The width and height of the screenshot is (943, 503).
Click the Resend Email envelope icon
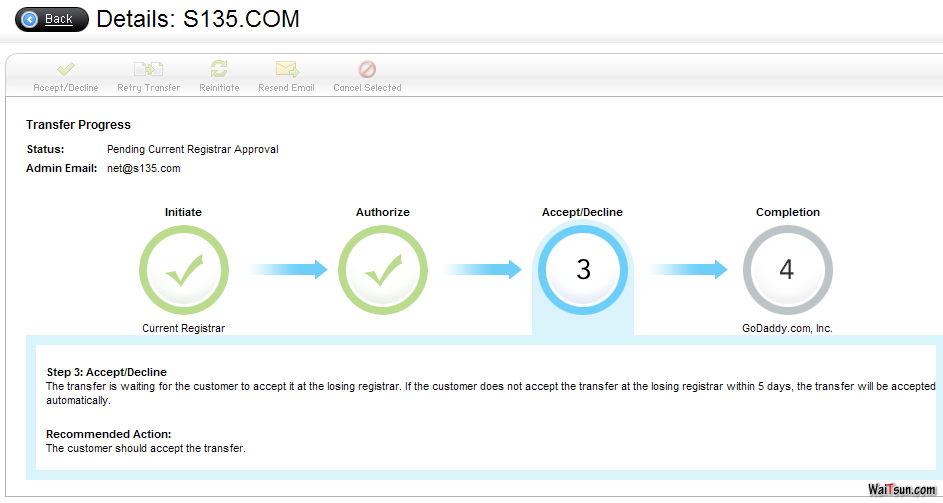point(287,69)
